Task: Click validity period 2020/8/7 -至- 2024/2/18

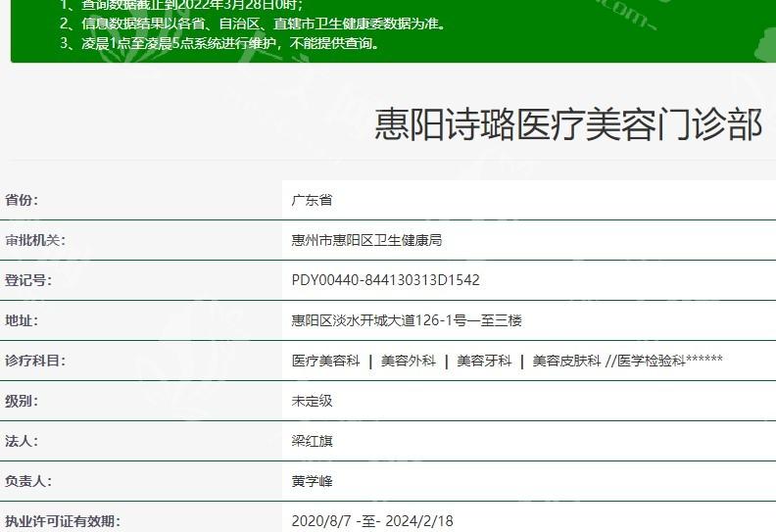Action: [x=372, y=520]
